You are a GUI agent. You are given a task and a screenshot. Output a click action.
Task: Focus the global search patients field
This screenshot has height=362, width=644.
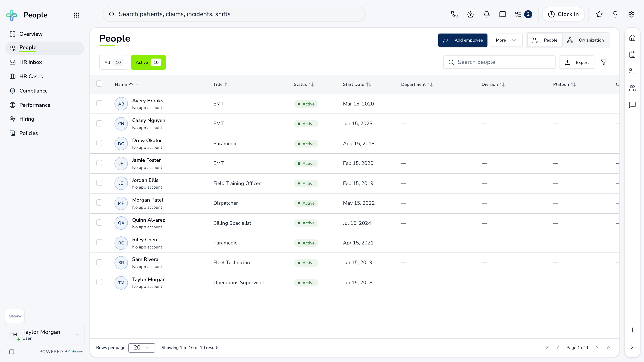click(x=234, y=14)
